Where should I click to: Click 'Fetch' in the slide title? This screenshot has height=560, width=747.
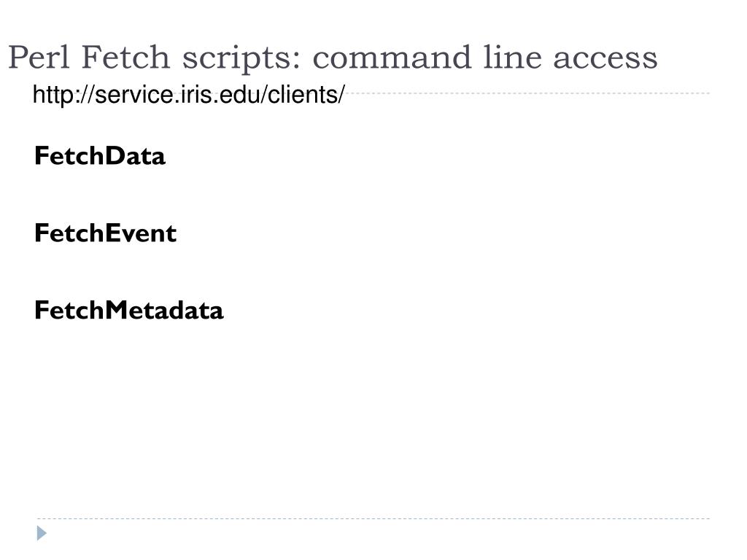click(x=125, y=57)
